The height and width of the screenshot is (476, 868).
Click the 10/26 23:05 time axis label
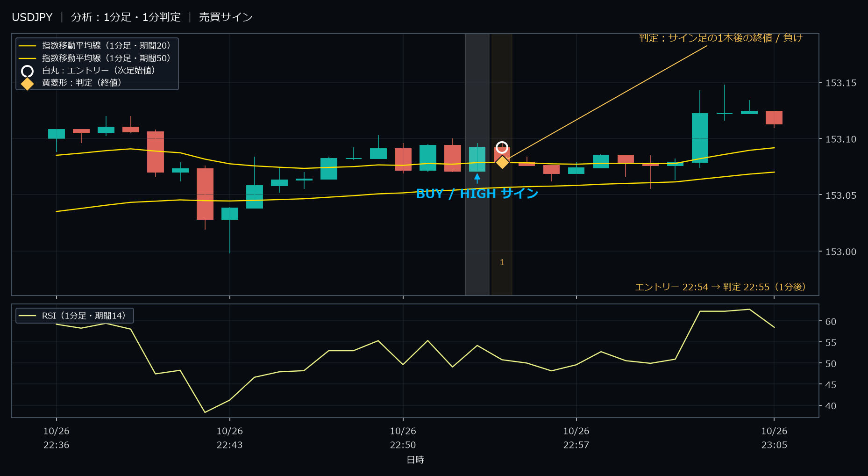[x=774, y=438]
